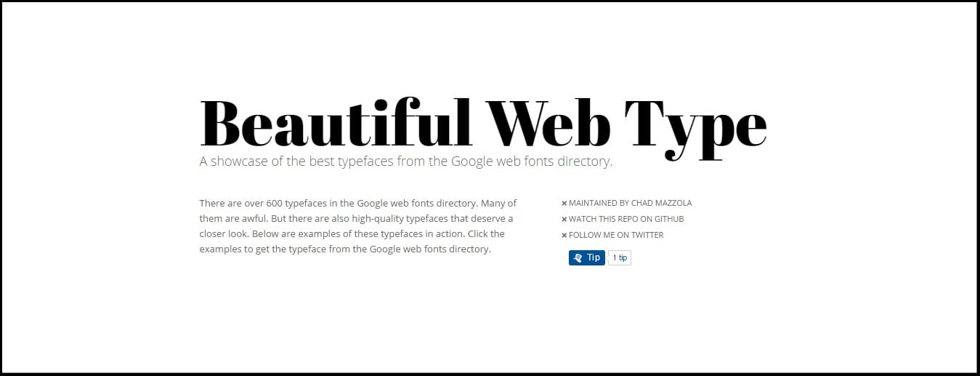Image resolution: width=980 pixels, height=376 pixels.
Task: Follow the Follow Me on Twitter link
Action: (616, 235)
